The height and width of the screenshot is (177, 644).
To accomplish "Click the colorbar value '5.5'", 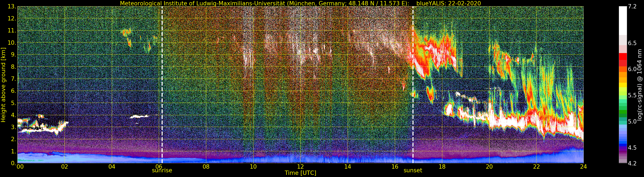I will coord(632,95).
